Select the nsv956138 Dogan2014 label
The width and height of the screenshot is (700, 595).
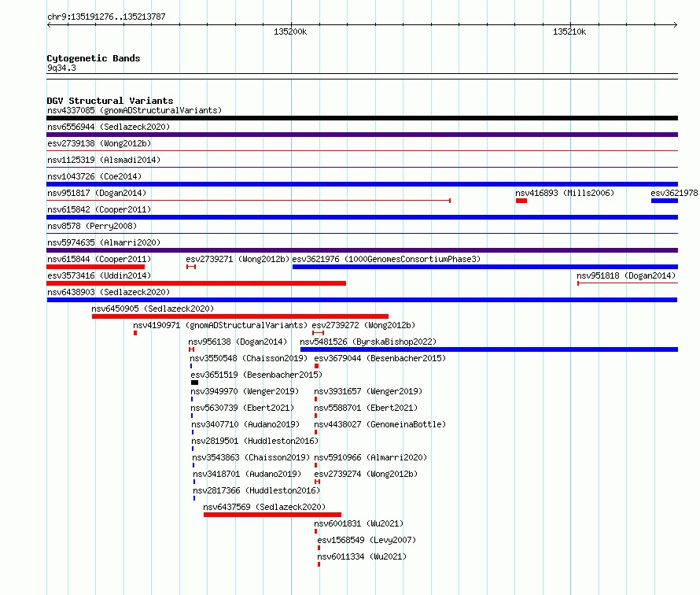click(238, 342)
